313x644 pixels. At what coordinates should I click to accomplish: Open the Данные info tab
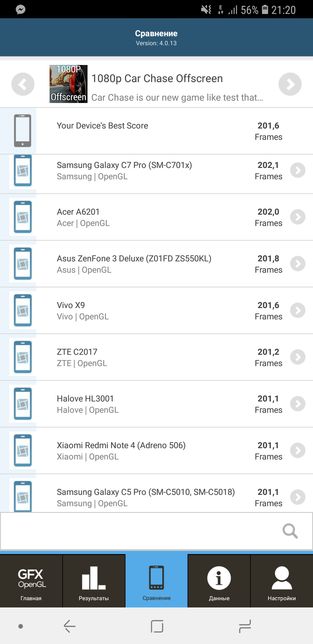point(219,581)
